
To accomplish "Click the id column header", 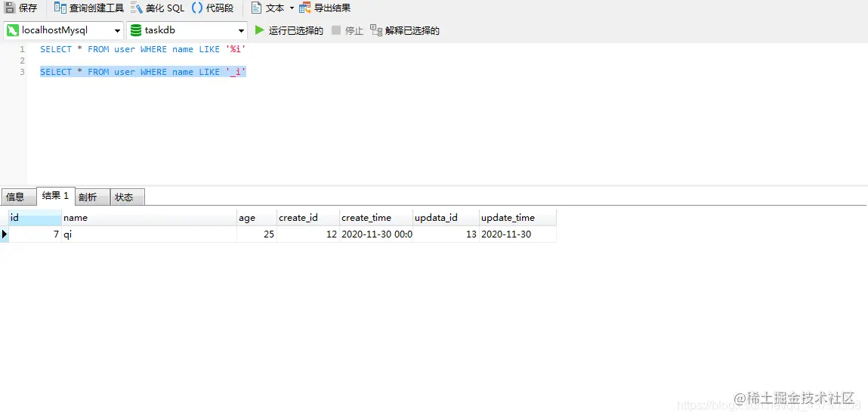I will [36, 218].
